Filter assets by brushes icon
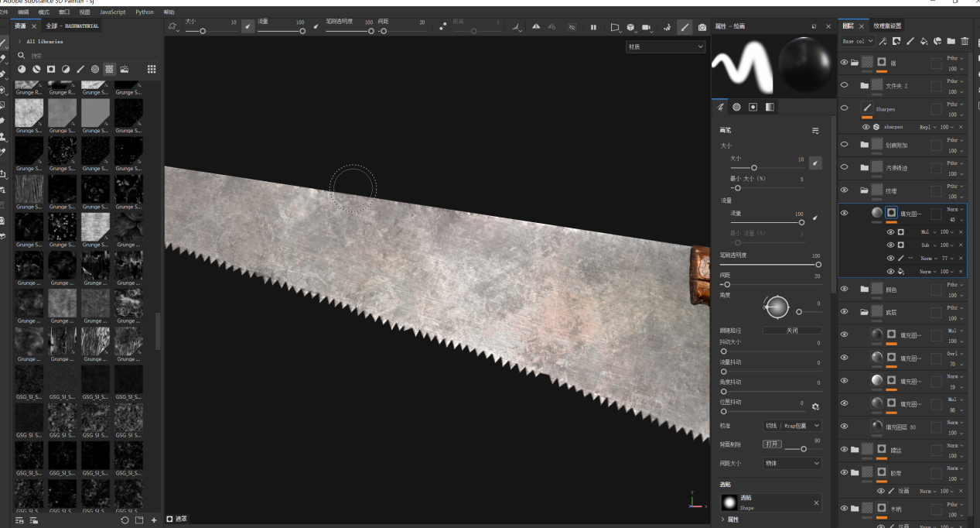Viewport: 980px width, 528px height. click(80, 70)
